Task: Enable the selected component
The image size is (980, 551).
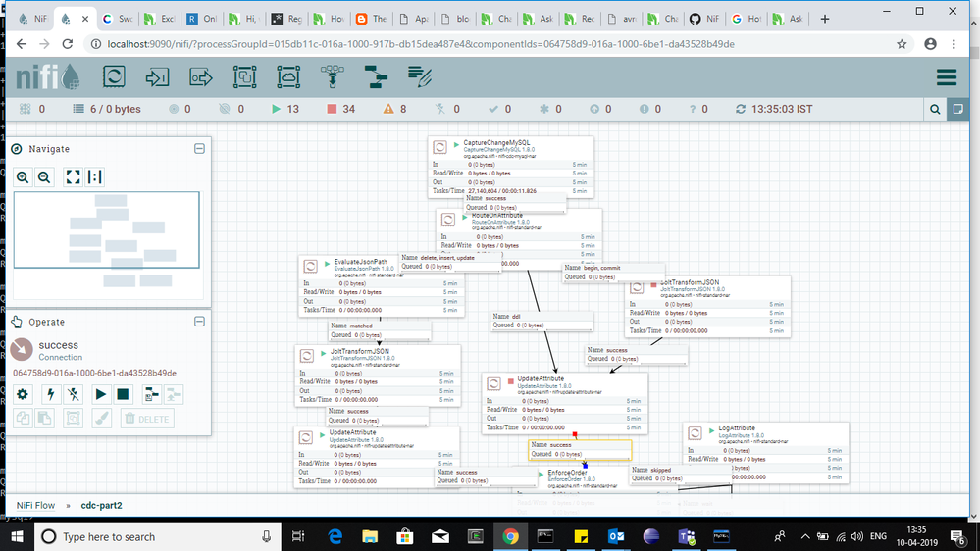Action: click(x=48, y=394)
